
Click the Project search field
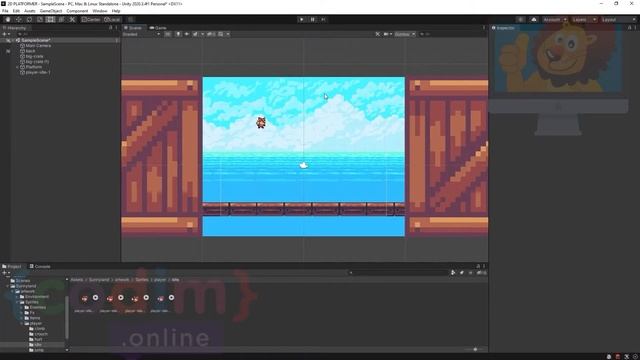coord(398,273)
